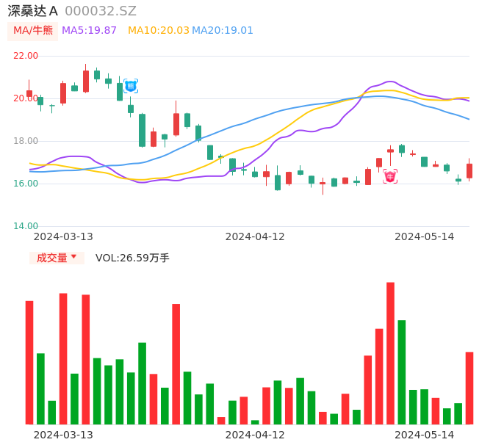Click the blue bear market marker icon
Image resolution: width=504 pixels, height=445 pixels.
[x=131, y=86]
